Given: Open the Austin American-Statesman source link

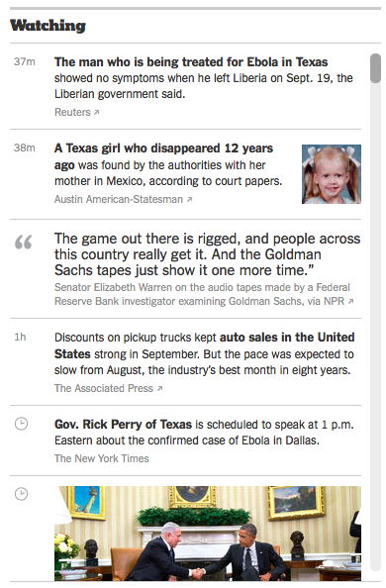Looking at the screenshot, I should [119, 199].
